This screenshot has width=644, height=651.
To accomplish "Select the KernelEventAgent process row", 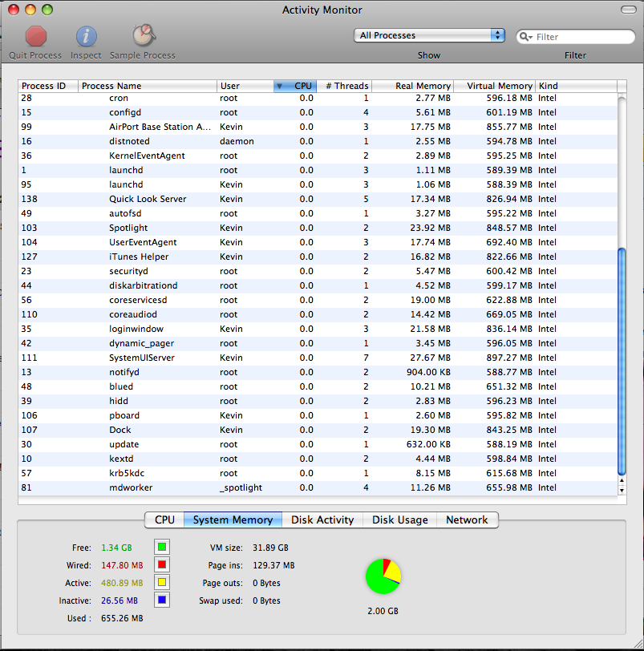I will point(318,156).
